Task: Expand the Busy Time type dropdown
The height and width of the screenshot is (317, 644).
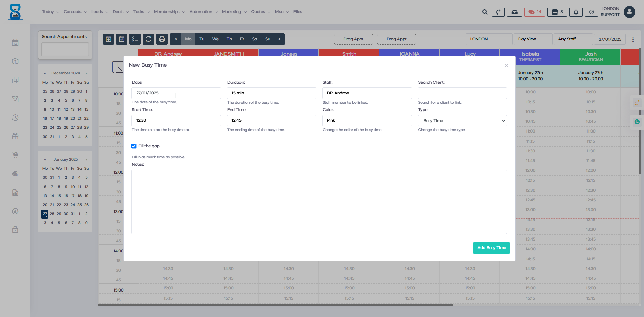Action: (x=462, y=121)
